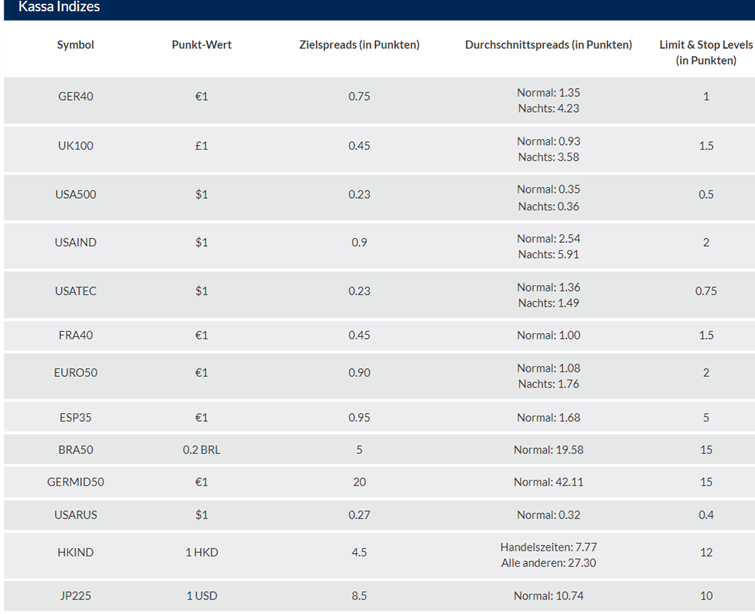Click USARUS limit level 0.4
Viewport: 755px width, 614px height.
click(x=706, y=515)
